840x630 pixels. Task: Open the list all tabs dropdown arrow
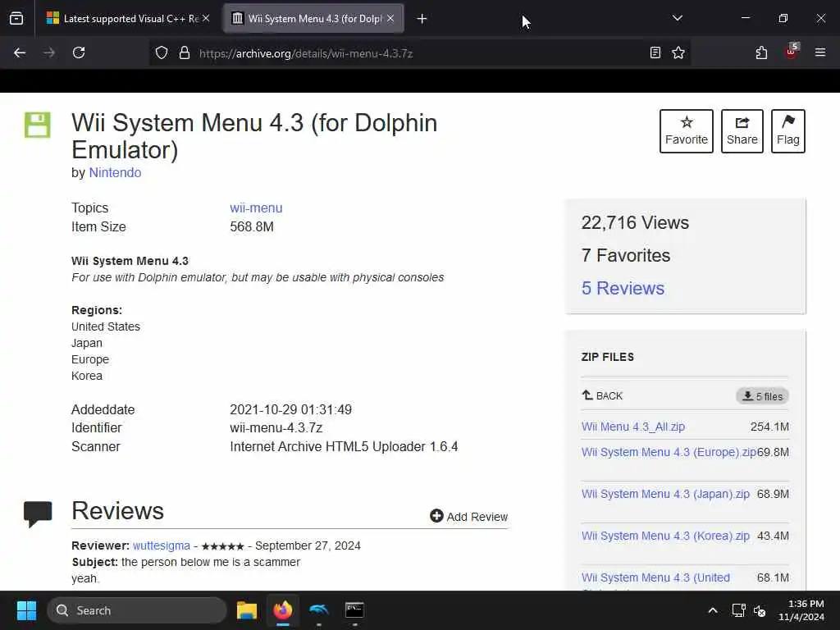tap(677, 18)
